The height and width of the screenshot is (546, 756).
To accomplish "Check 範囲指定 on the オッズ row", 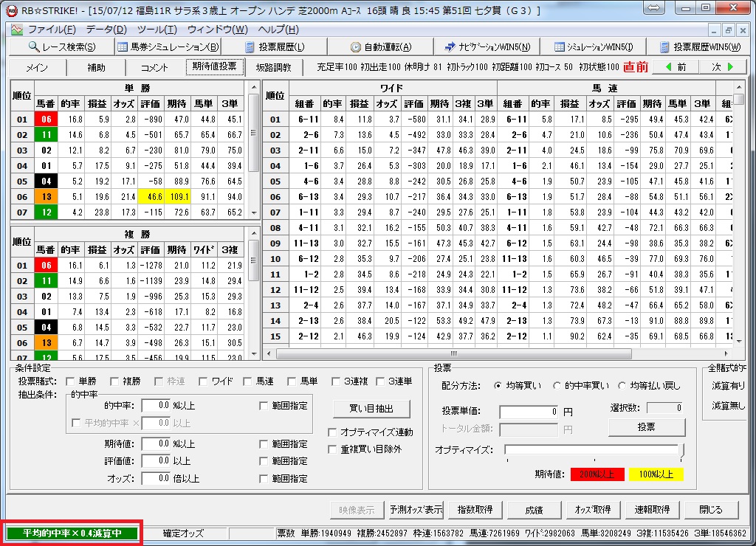I will click(x=264, y=479).
